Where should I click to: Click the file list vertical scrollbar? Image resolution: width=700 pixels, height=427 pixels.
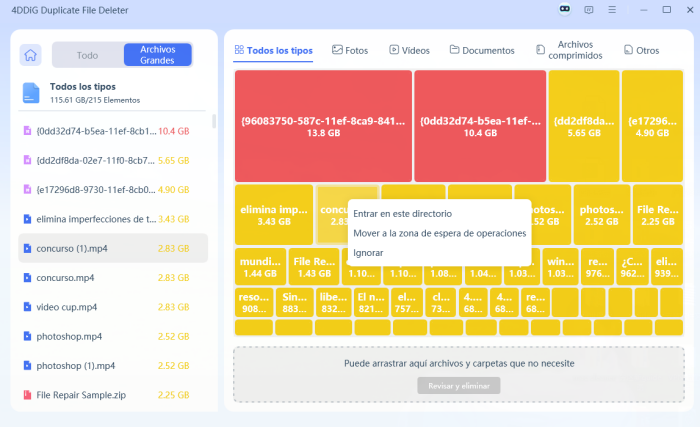214,121
